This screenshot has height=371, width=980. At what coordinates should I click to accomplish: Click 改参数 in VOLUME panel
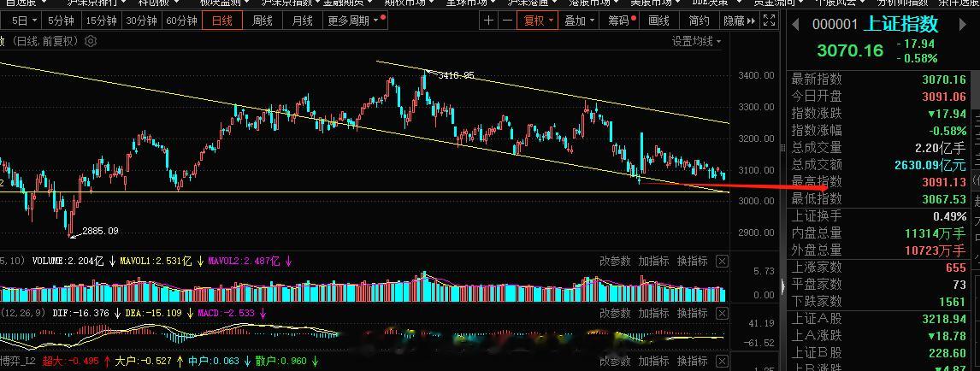615,261
